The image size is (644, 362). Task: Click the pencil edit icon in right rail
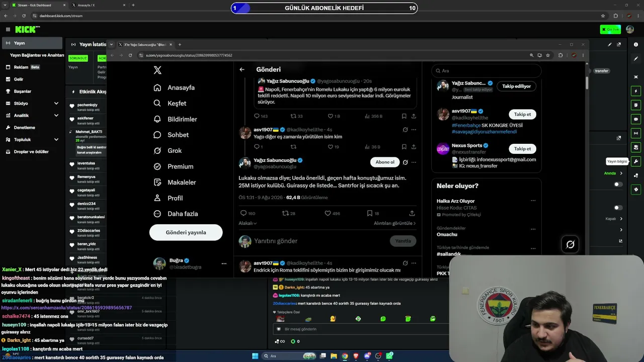click(636, 59)
